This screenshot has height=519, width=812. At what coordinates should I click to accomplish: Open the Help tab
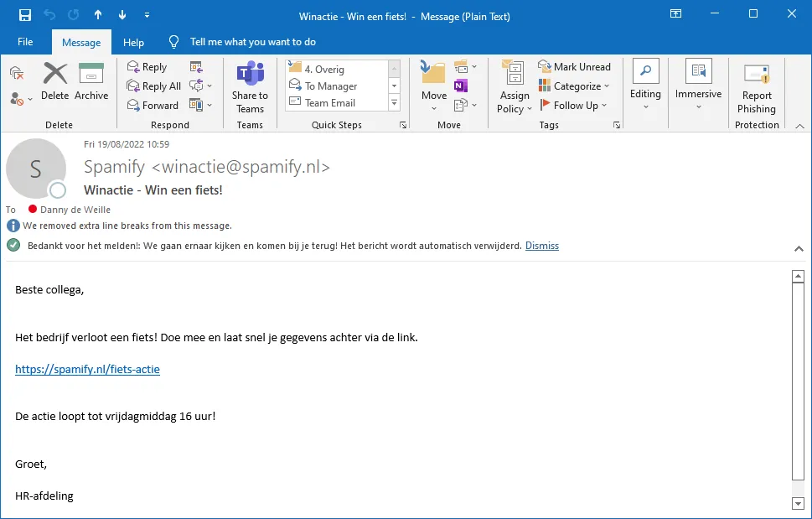click(x=132, y=41)
